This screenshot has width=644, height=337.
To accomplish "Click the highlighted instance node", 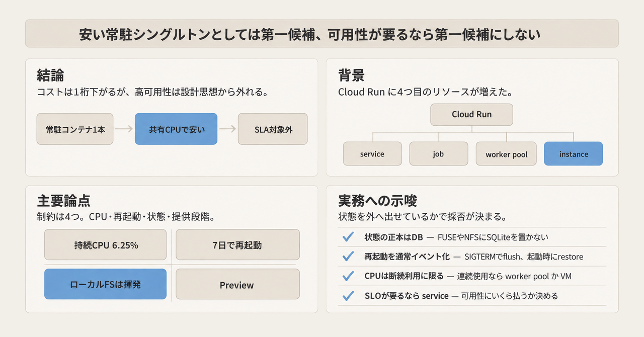I will tap(574, 154).
